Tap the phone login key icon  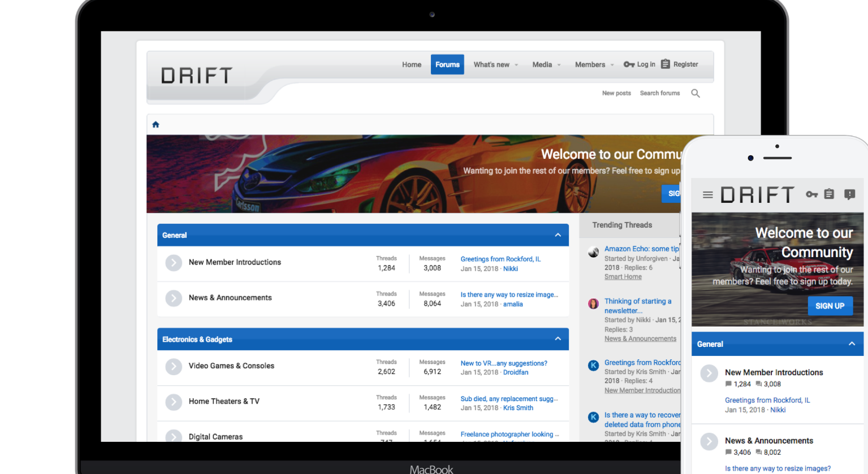coord(812,194)
